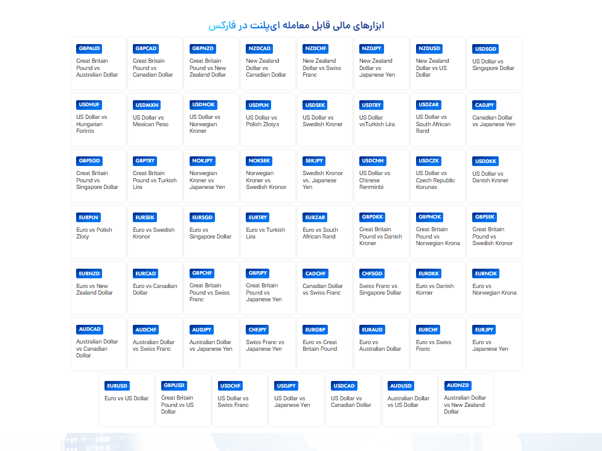Select the USDHUF symbol badge
Image resolution: width=602 pixels, height=451 pixels.
point(89,104)
